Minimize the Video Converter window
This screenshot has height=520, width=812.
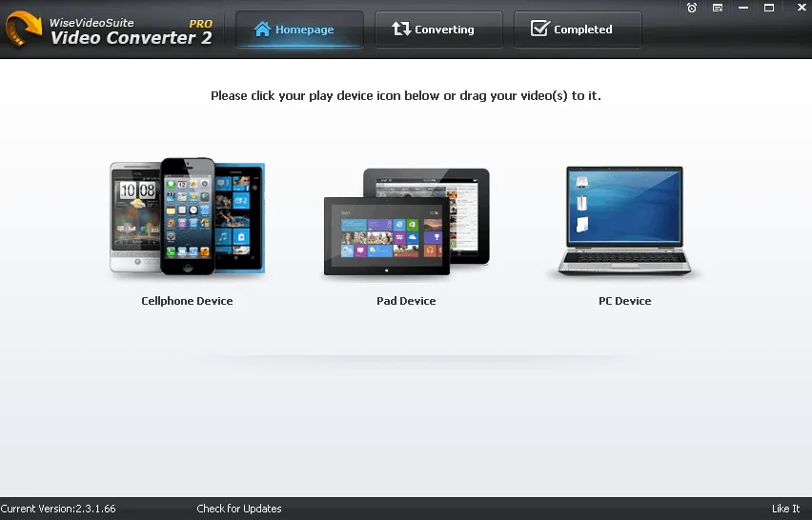pyautogui.click(x=742, y=8)
